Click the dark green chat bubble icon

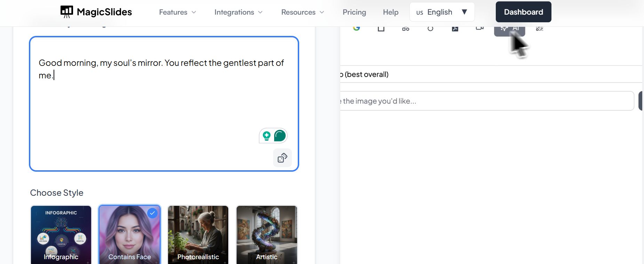[x=280, y=136]
